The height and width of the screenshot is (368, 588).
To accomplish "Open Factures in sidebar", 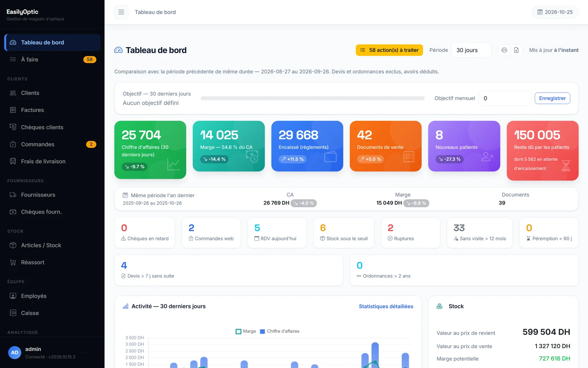I will 52,110.
